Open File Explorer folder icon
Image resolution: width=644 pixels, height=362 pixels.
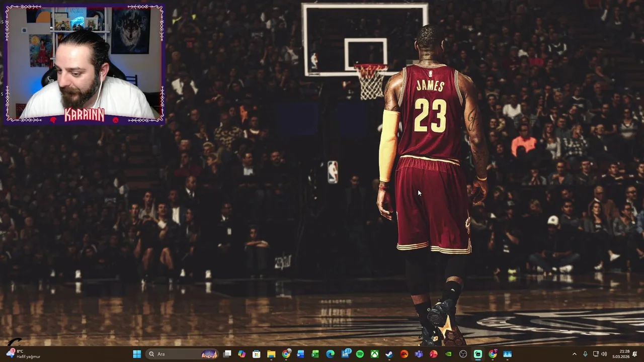pos(271,354)
